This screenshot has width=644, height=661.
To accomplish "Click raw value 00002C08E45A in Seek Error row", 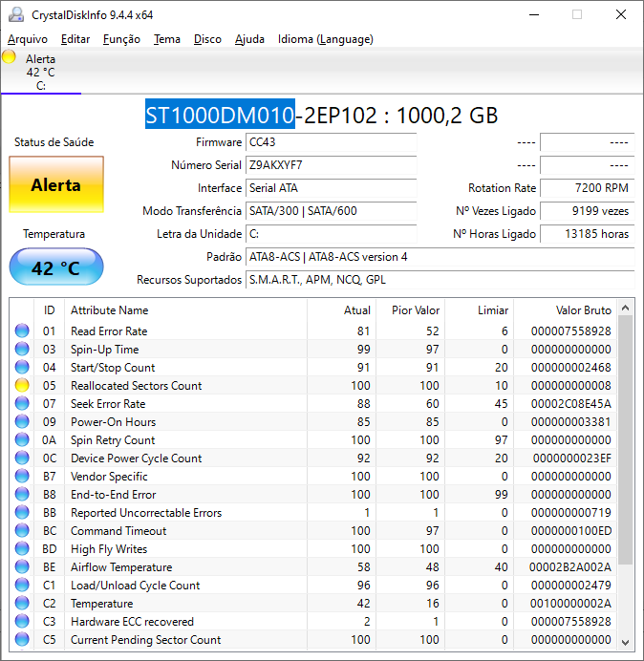I will (571, 403).
